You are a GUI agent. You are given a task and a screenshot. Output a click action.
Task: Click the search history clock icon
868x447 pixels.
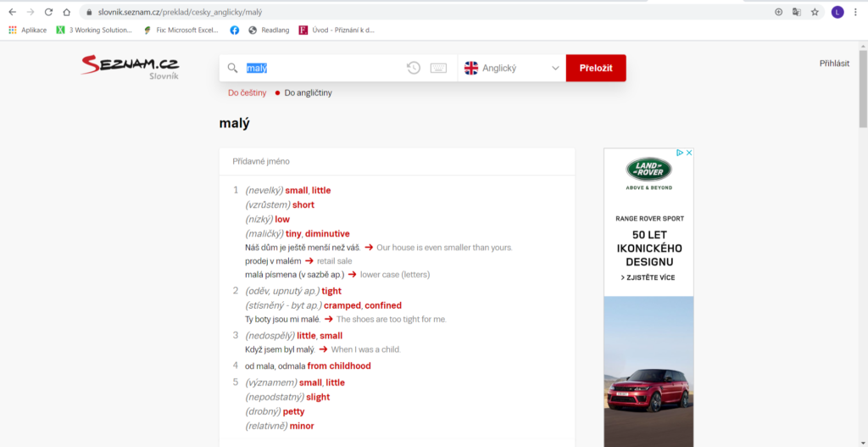(x=414, y=68)
